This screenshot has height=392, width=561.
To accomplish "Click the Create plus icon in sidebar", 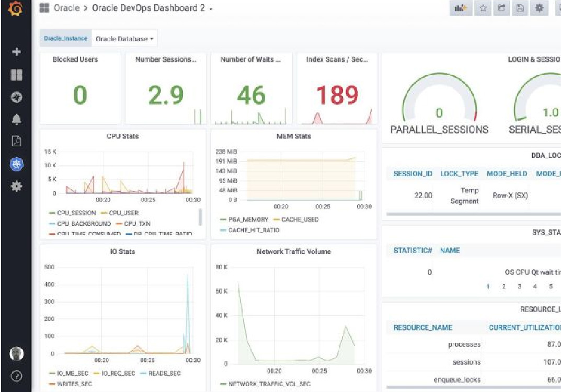I will click(16, 52).
